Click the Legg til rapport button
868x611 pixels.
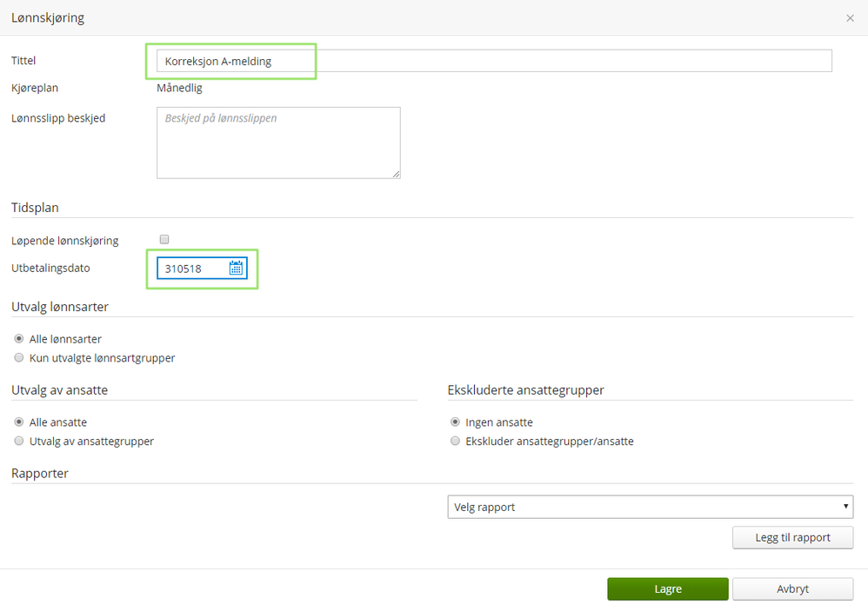tap(792, 538)
